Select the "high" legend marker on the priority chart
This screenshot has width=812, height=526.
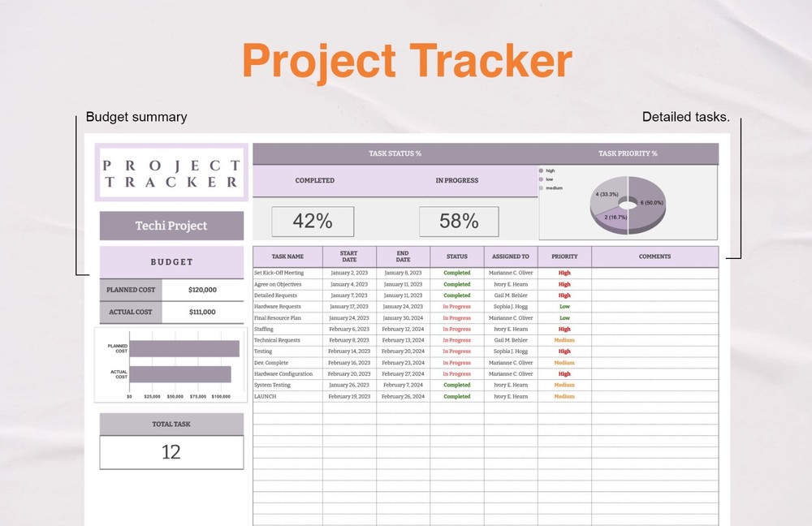(542, 170)
